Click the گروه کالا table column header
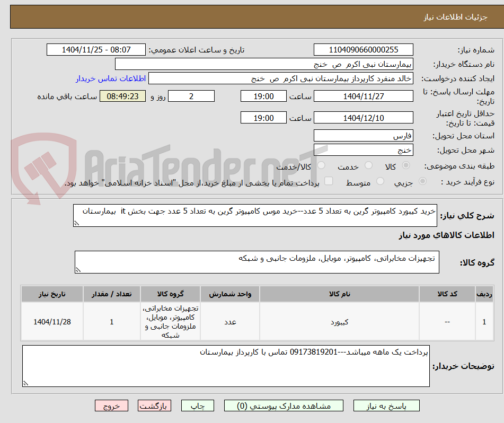 [x=170, y=294]
